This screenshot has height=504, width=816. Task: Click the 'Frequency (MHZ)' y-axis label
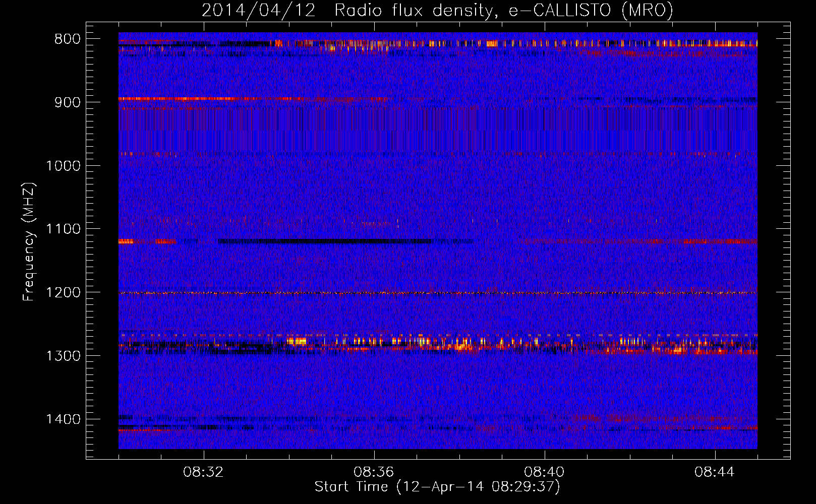(x=29, y=242)
